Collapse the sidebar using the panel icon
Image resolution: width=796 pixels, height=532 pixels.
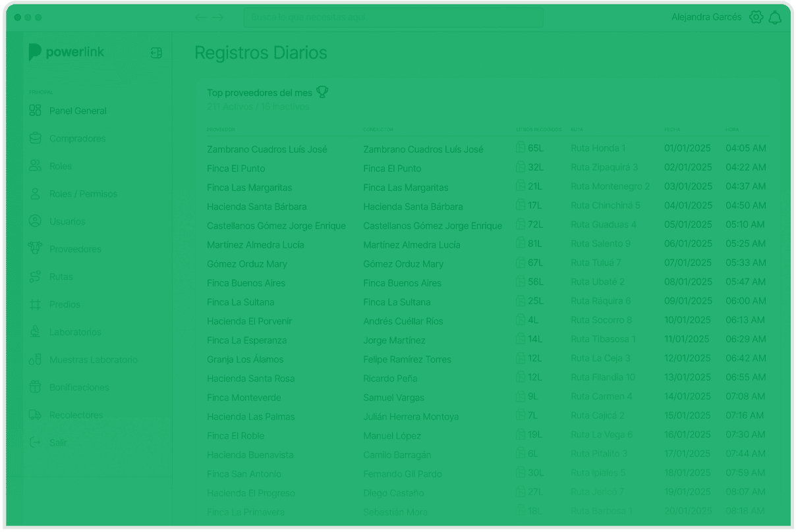156,53
